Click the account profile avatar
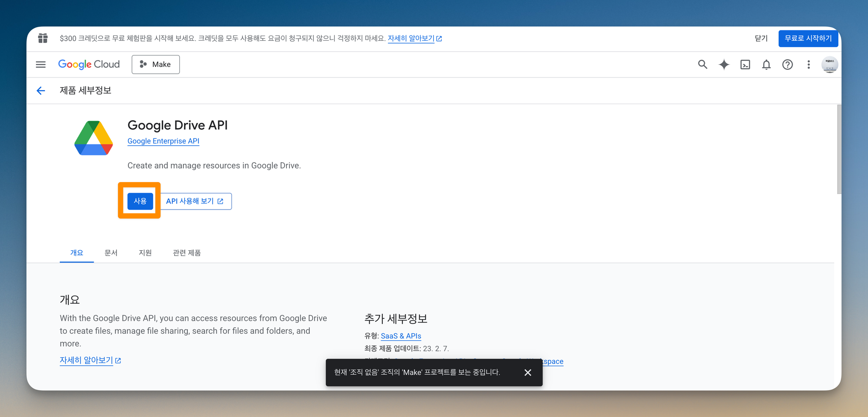This screenshot has width=868, height=417. (x=829, y=64)
